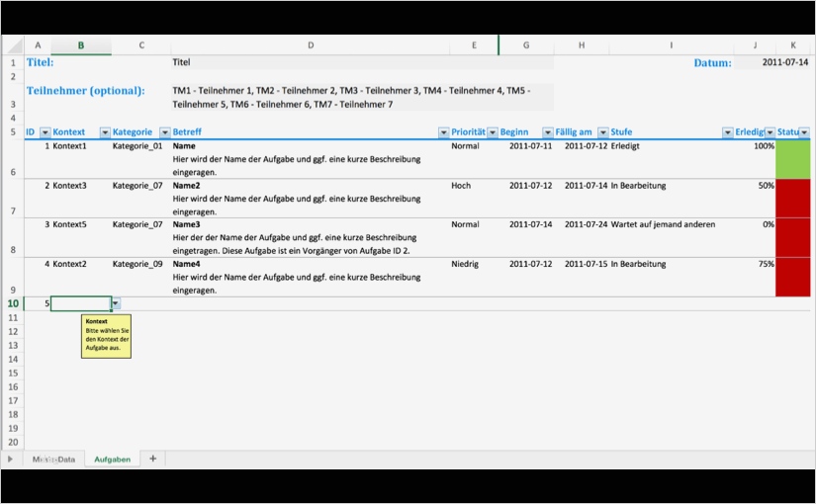Click the Kategorie_09 cell
The height and width of the screenshot is (504, 816).
[141, 278]
